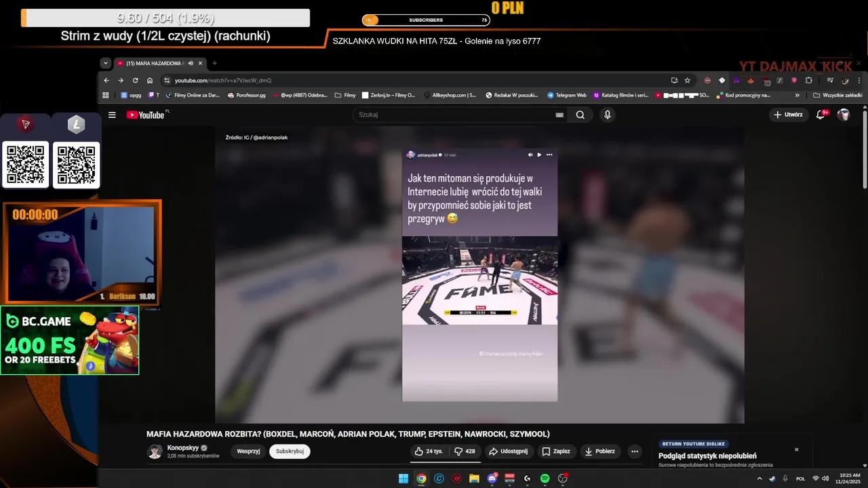Start voice search with the microphone icon
This screenshot has height=488, width=868.
(608, 115)
